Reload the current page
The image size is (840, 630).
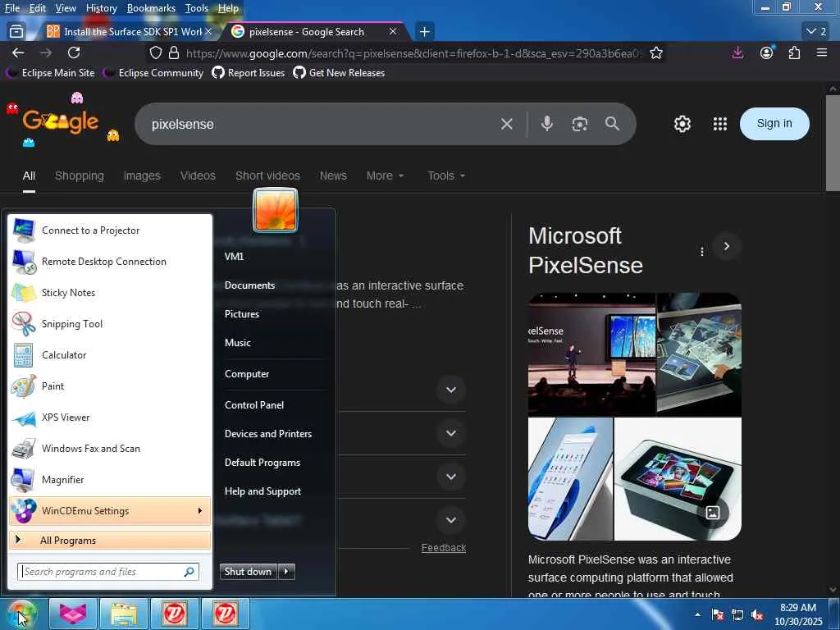(74, 52)
